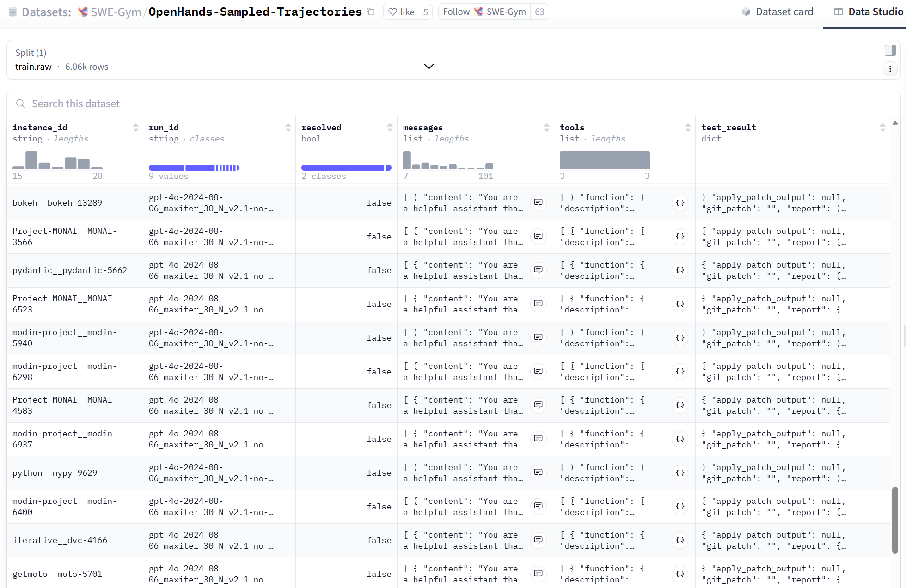The height and width of the screenshot is (588, 906).
Task: Open tools JSON viewer for pydantic__pydantic-5662 row
Action: pos(680,270)
